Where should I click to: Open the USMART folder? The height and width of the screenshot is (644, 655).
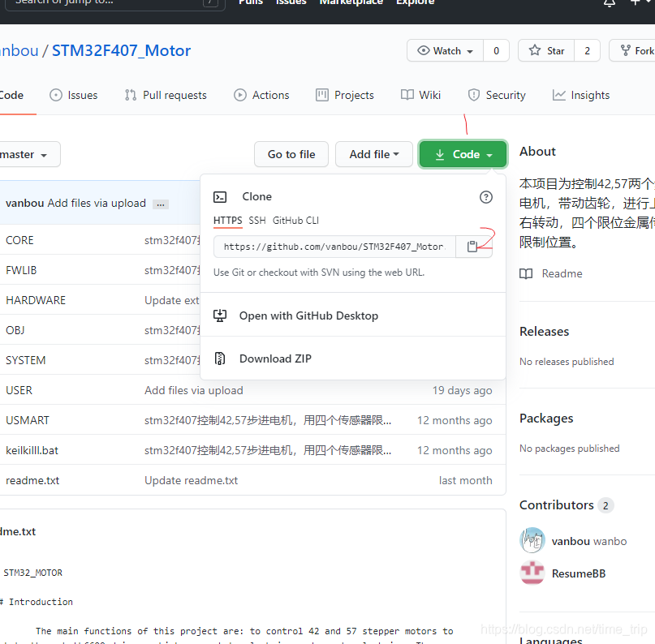[x=27, y=420]
